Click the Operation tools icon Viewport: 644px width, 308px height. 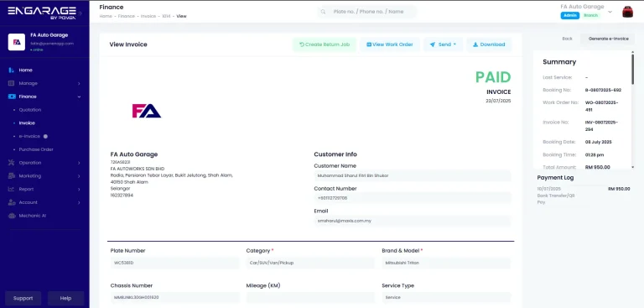pos(12,163)
